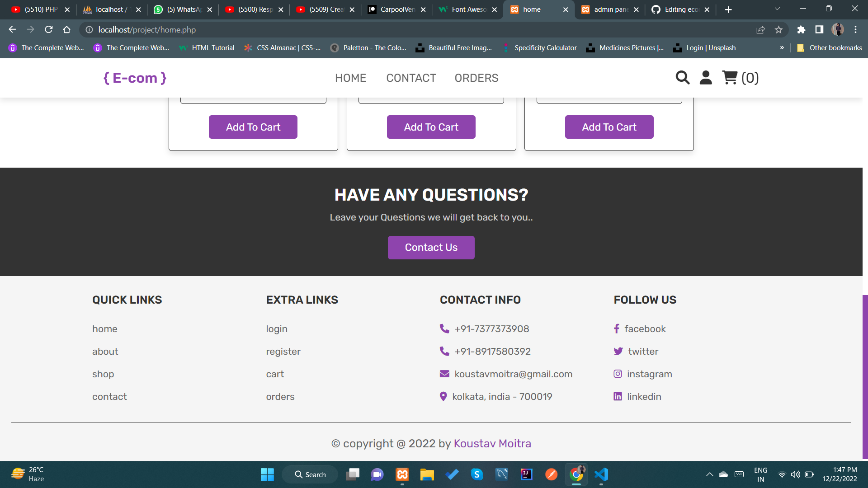
Task: Go to the HOME nav link
Action: (350, 78)
